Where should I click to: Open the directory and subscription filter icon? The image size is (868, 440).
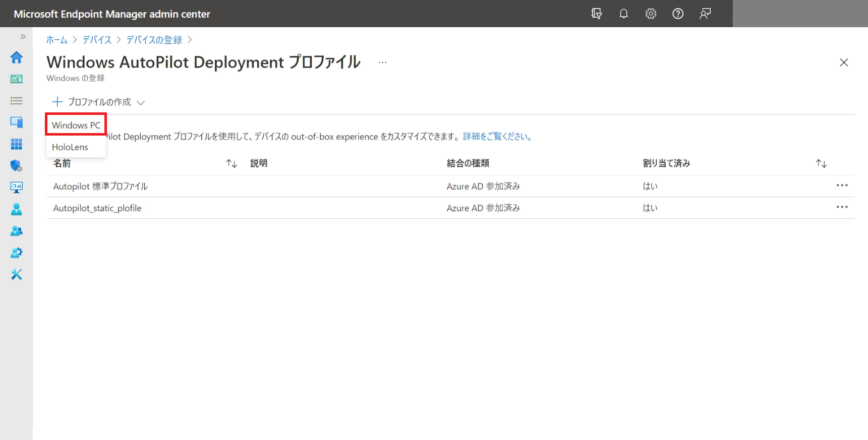[x=597, y=14]
